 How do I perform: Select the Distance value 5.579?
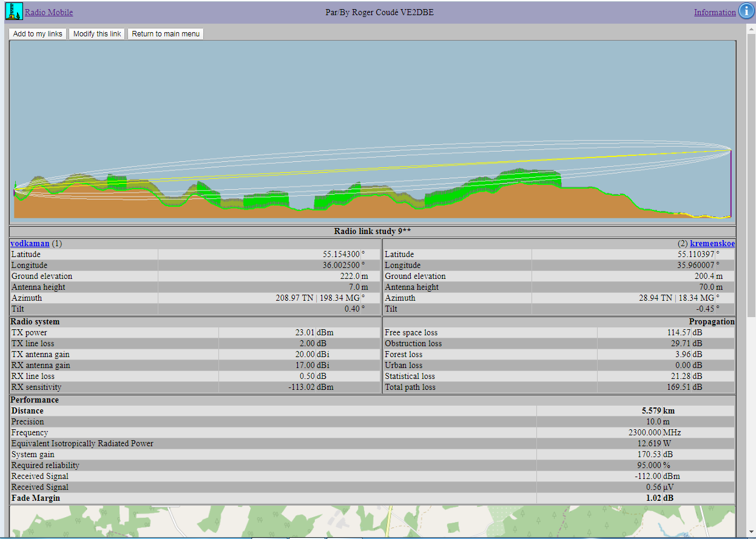pyautogui.click(x=651, y=410)
